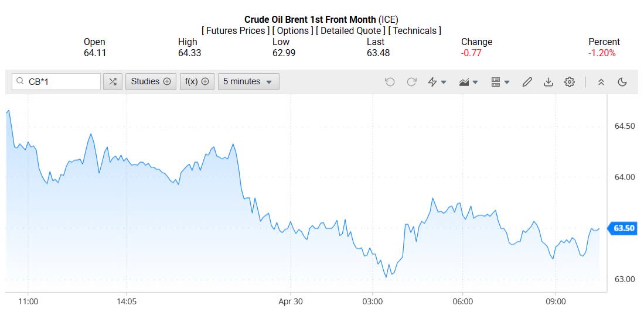
Task: Add a study with Studies button
Action: (x=151, y=82)
